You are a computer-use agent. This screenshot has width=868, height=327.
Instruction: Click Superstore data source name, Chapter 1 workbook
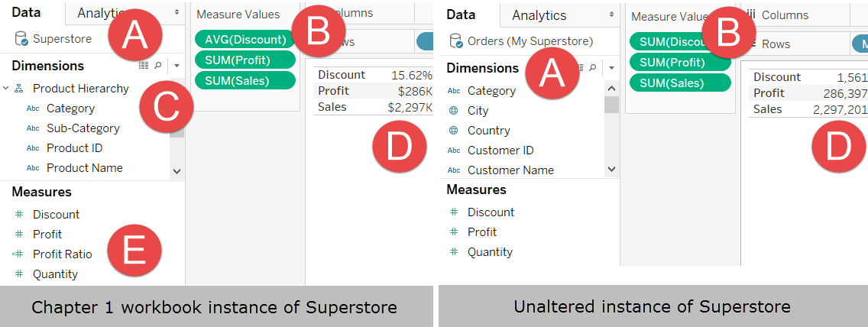pos(63,39)
